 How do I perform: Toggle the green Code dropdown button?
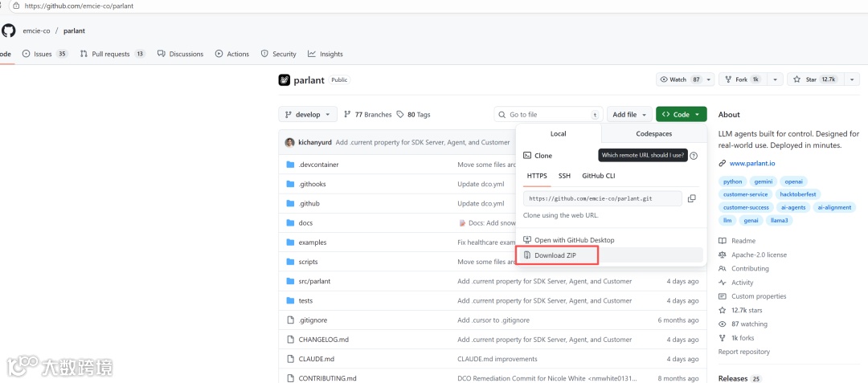682,114
